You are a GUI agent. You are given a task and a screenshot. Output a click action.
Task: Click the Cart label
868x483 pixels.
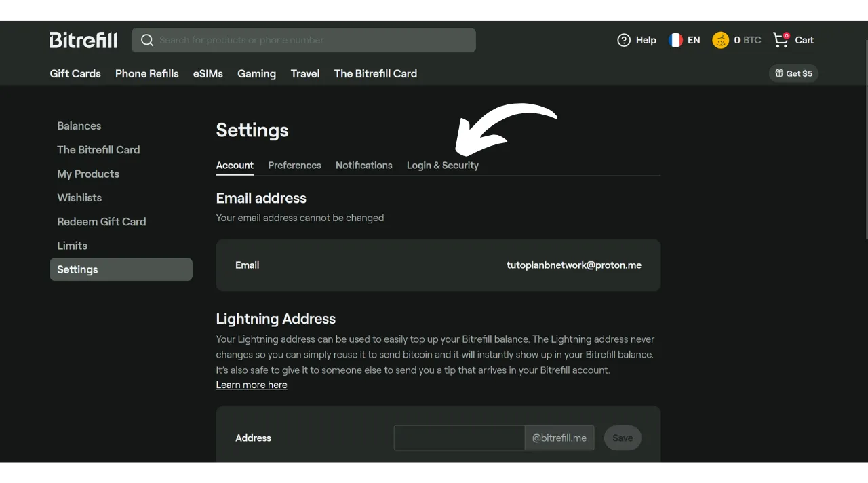(804, 40)
